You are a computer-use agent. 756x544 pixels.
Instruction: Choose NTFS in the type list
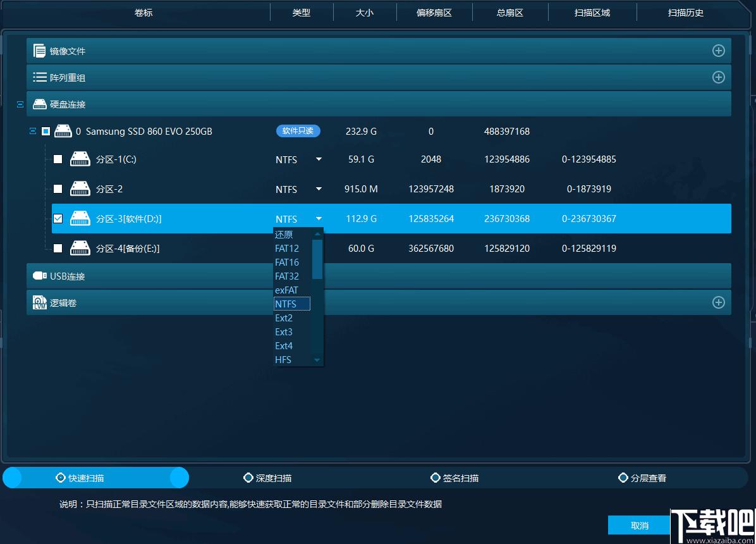click(291, 304)
